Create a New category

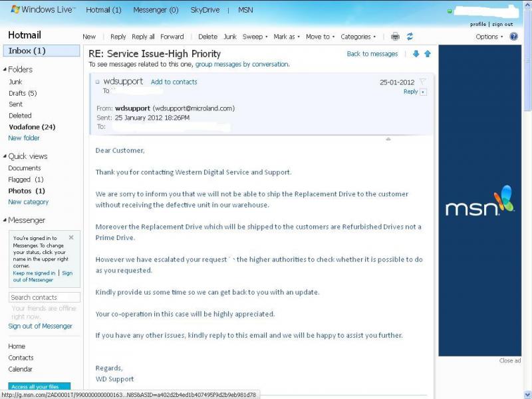(x=29, y=202)
